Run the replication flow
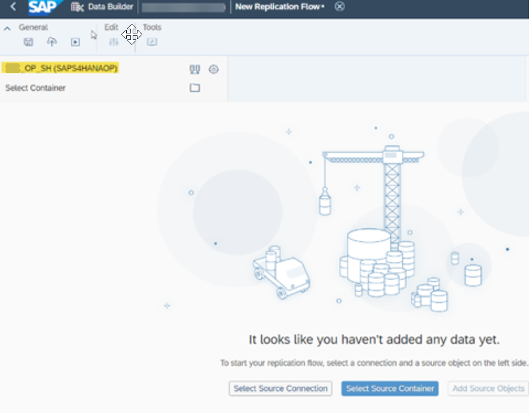Screen dimensions: 532x413 [x=74, y=42]
